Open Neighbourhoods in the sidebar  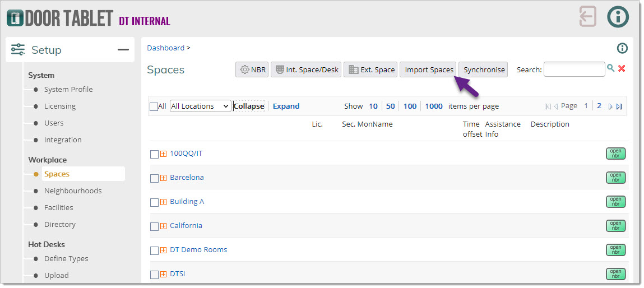73,191
